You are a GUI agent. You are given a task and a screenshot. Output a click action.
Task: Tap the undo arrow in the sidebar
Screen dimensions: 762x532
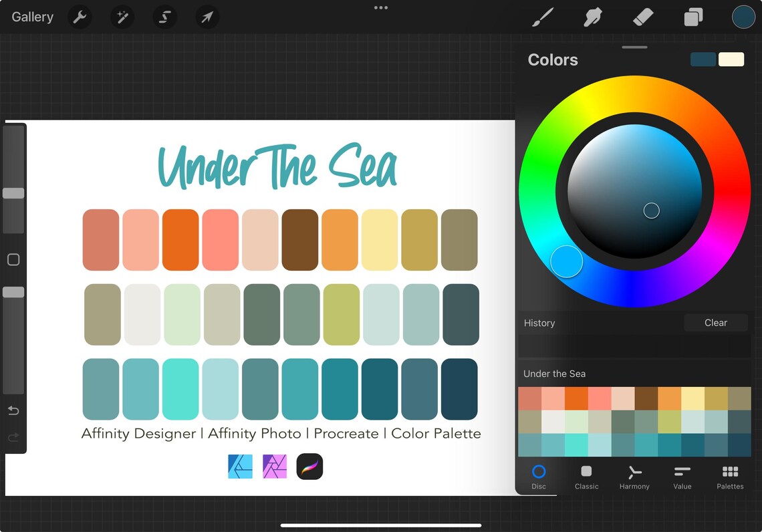(13, 410)
